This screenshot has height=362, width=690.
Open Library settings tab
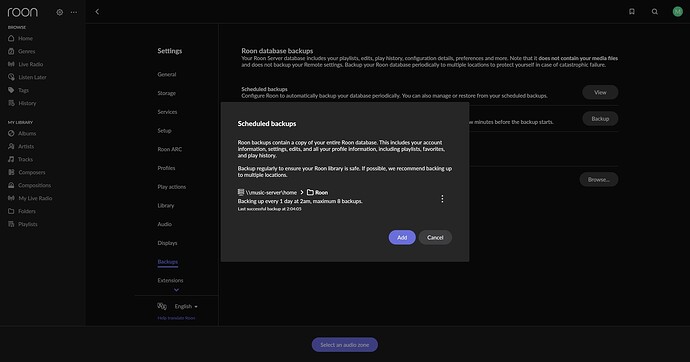click(x=166, y=205)
